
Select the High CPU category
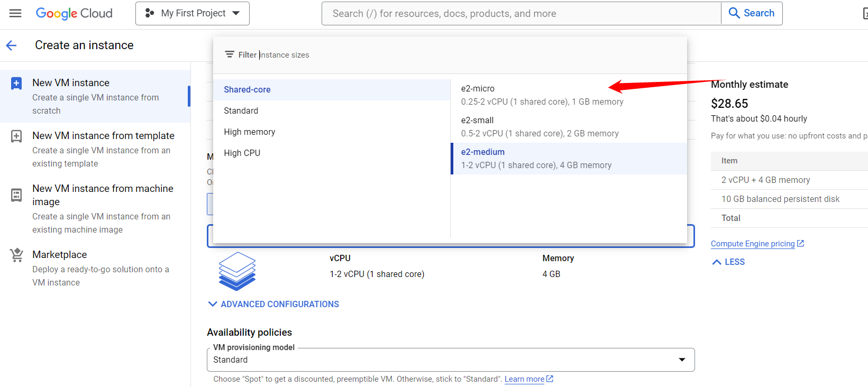[x=332, y=153]
